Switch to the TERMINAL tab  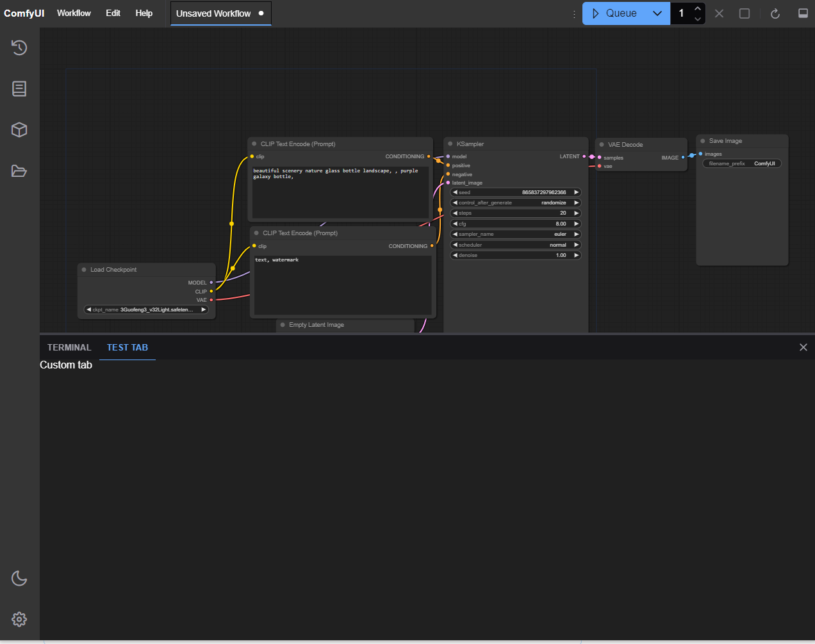pos(69,347)
